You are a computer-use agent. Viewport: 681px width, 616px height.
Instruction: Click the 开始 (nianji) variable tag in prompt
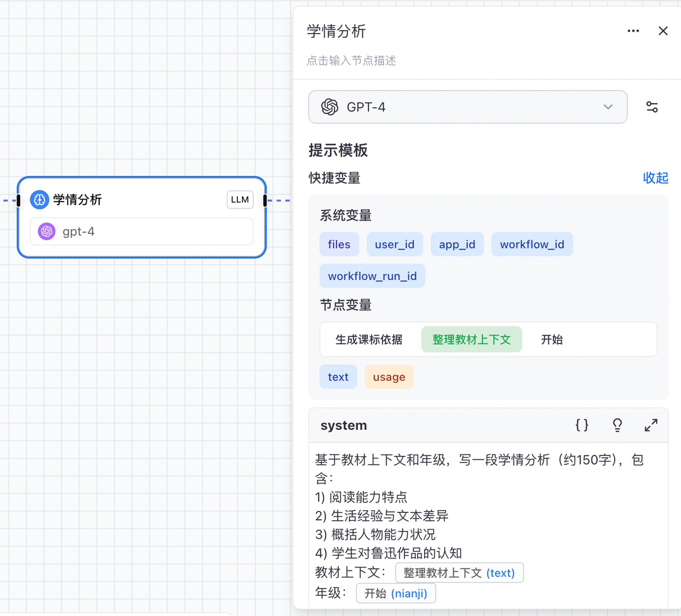tap(396, 593)
